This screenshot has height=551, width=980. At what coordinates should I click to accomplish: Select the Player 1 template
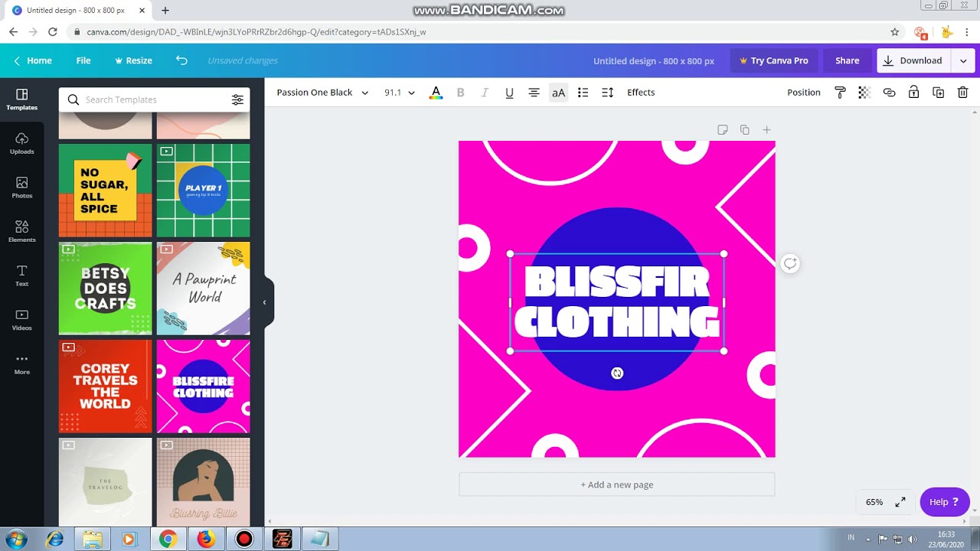coord(203,191)
